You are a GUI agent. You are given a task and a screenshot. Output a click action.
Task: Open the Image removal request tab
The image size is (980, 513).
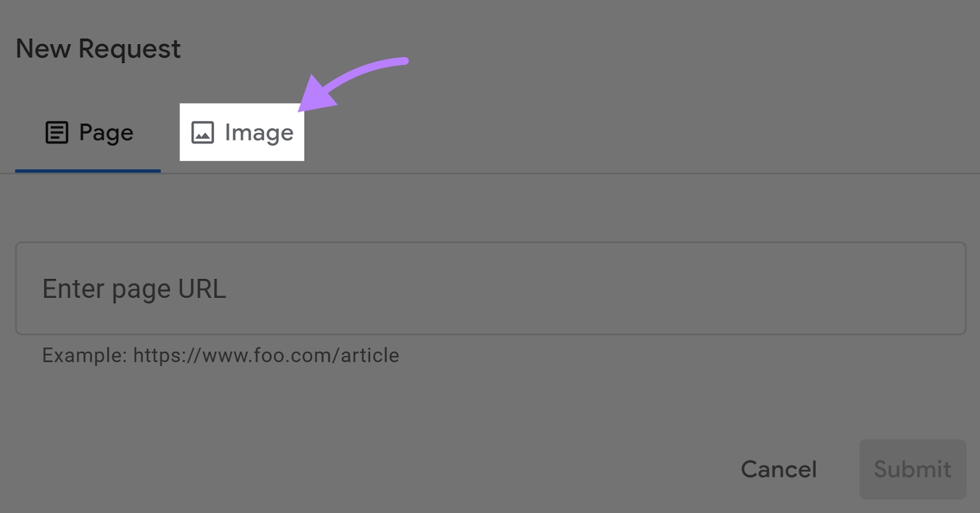click(242, 132)
